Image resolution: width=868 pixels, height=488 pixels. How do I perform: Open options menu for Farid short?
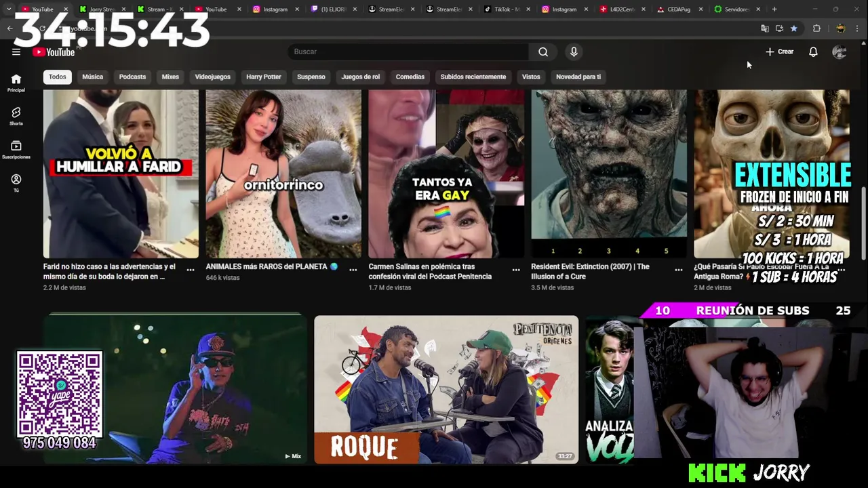click(191, 270)
